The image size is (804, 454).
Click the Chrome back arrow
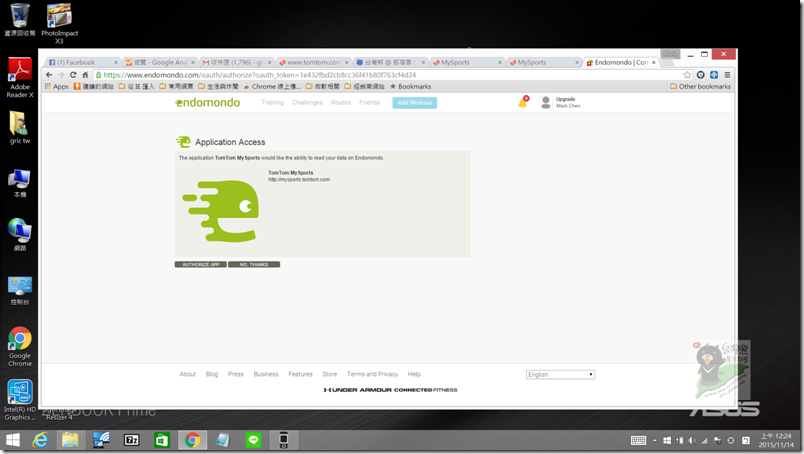click(x=49, y=75)
